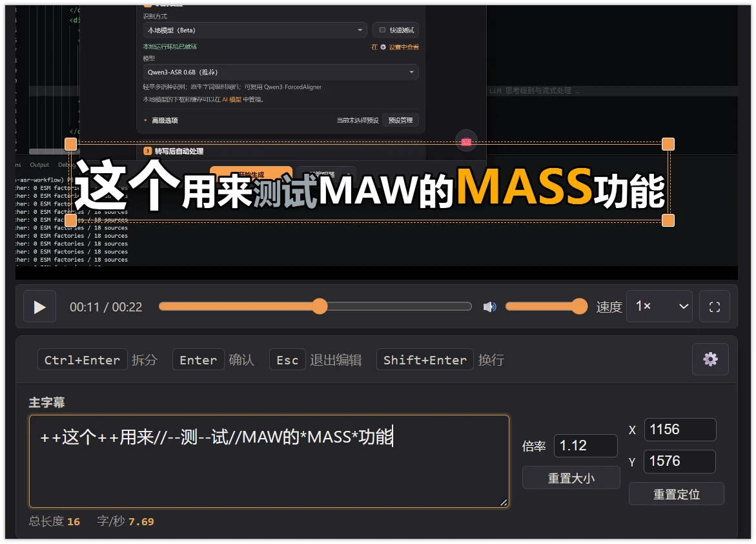Click the Esc exit-editing shortcut key

point(287,360)
